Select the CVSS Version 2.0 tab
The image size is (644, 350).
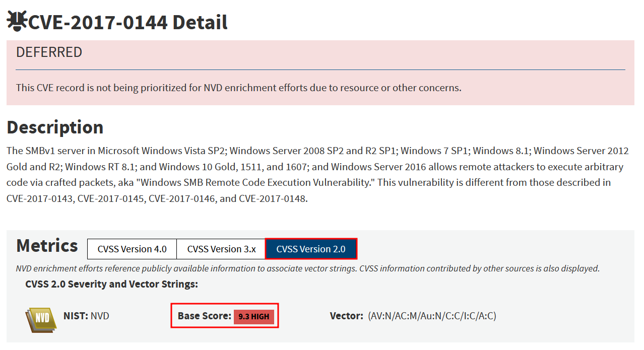click(x=311, y=249)
